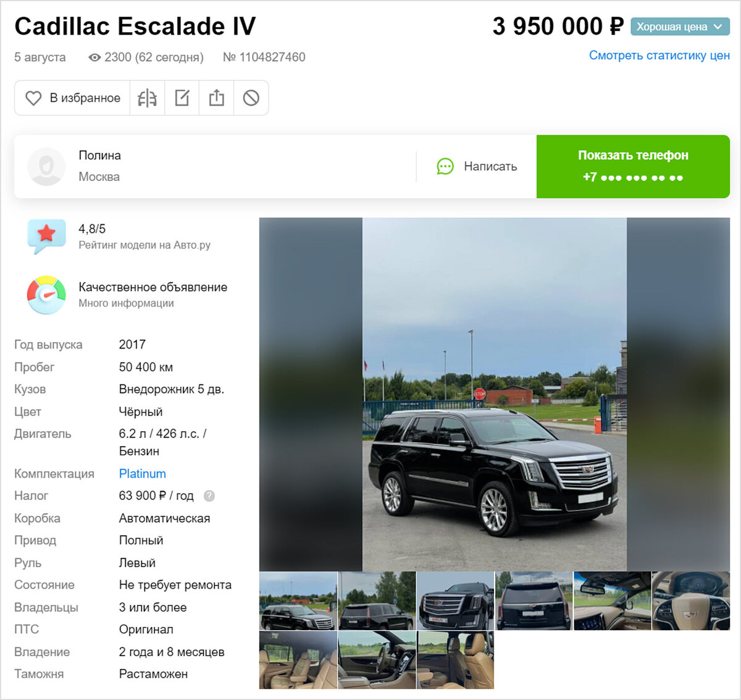Open Смотреть статистику цен link
Screen dimensions: 741x700
[659, 55]
